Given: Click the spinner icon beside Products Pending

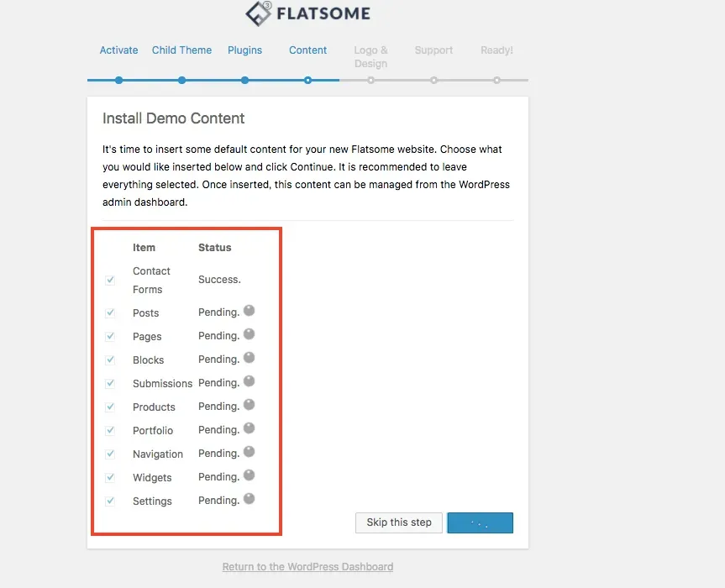Looking at the screenshot, I should tap(249, 405).
